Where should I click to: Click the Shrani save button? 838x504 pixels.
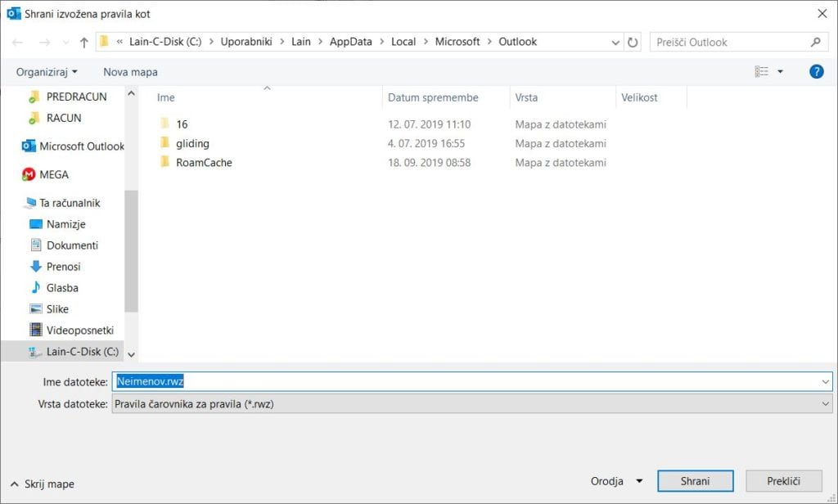click(695, 481)
